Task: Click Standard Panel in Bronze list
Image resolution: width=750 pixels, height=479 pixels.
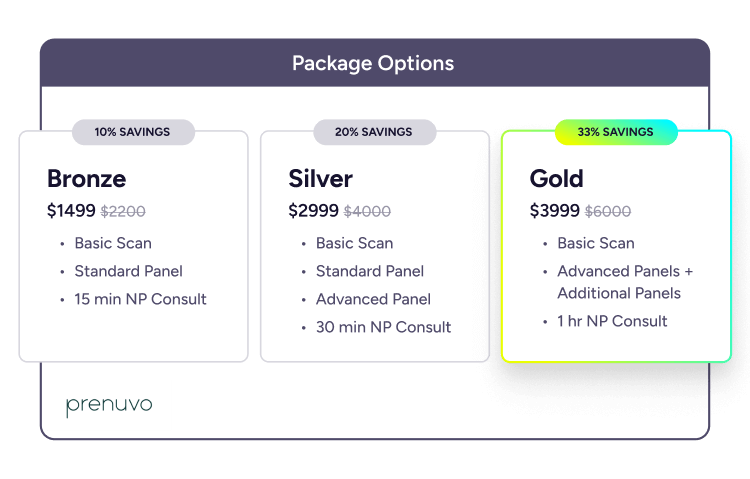Action: click(128, 271)
